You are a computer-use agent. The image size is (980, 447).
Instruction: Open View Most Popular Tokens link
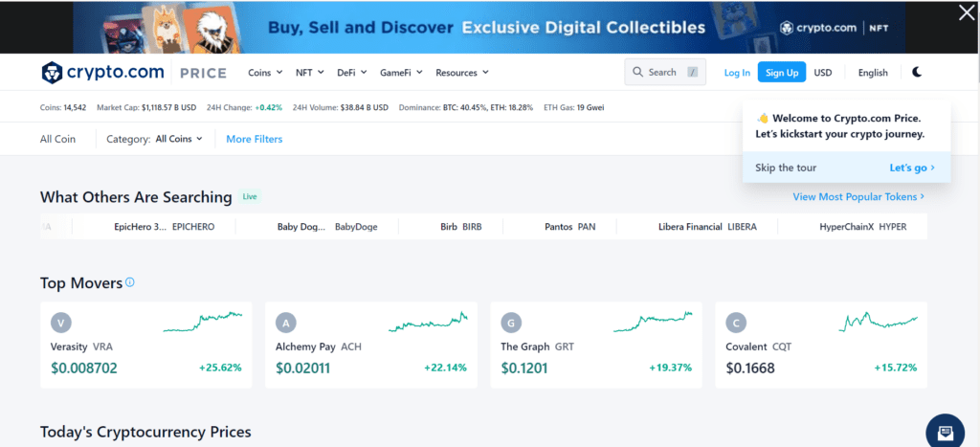tap(858, 197)
